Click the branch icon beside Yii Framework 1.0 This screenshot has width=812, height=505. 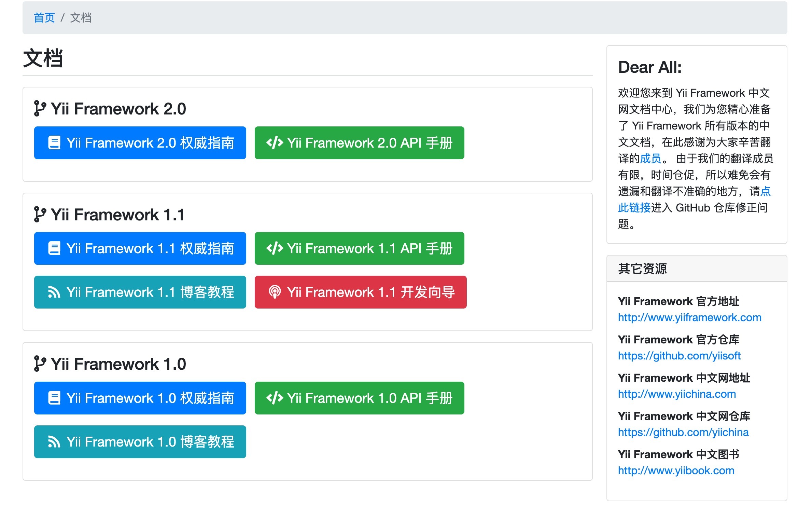[x=40, y=364]
